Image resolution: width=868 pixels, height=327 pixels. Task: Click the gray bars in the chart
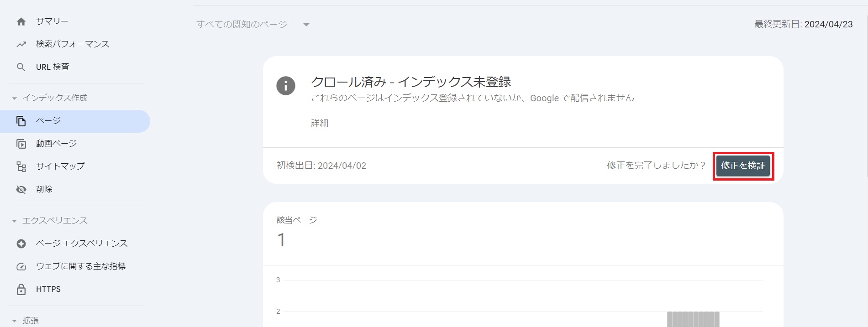point(693,319)
